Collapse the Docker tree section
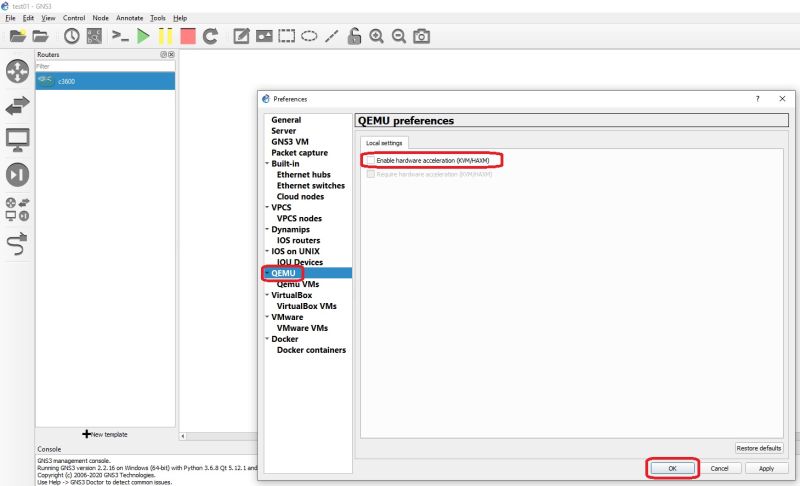Screen dimensions: 800x486 pyautogui.click(x=267, y=339)
